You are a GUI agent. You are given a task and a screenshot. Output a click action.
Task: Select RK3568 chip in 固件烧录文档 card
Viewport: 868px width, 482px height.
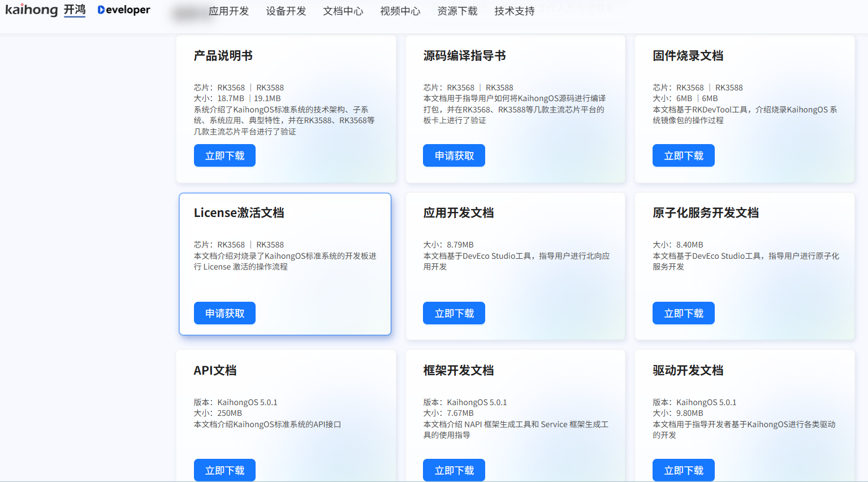tap(690, 88)
